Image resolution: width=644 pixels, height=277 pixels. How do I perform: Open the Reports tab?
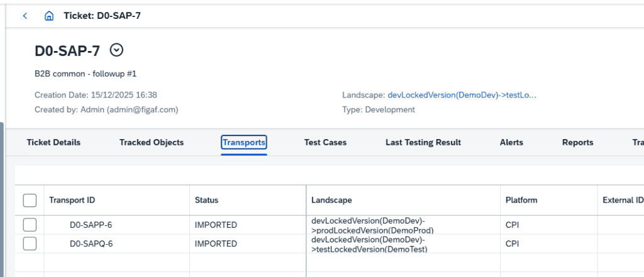pos(577,143)
